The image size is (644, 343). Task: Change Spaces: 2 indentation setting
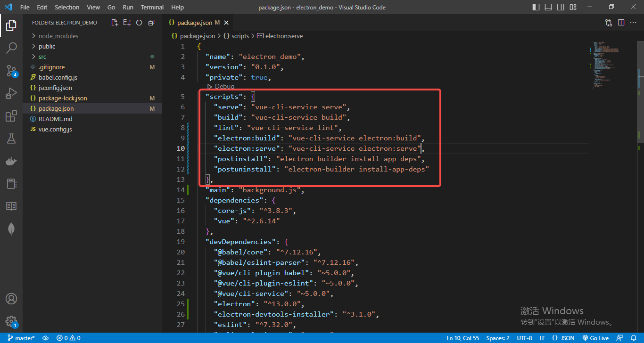coord(498,338)
